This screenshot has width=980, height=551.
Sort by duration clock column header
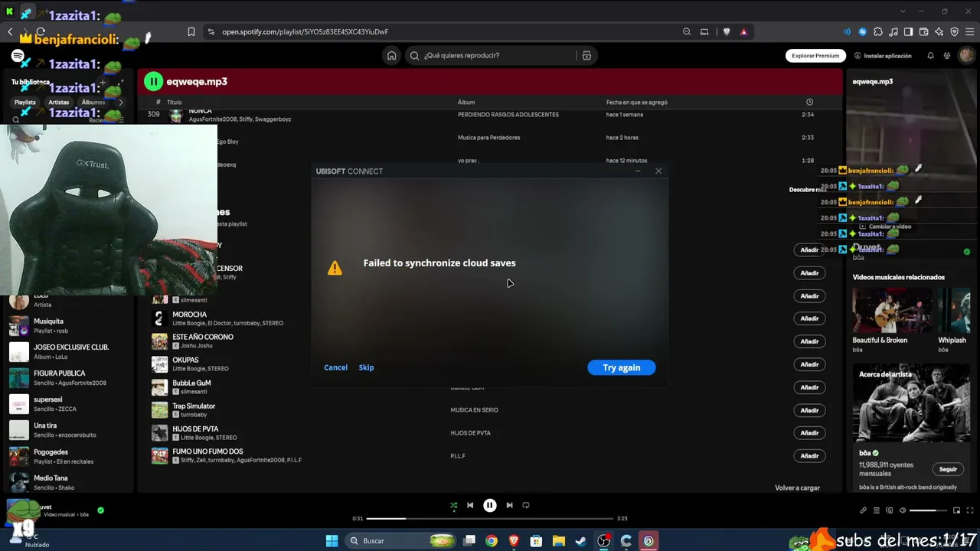[809, 102]
